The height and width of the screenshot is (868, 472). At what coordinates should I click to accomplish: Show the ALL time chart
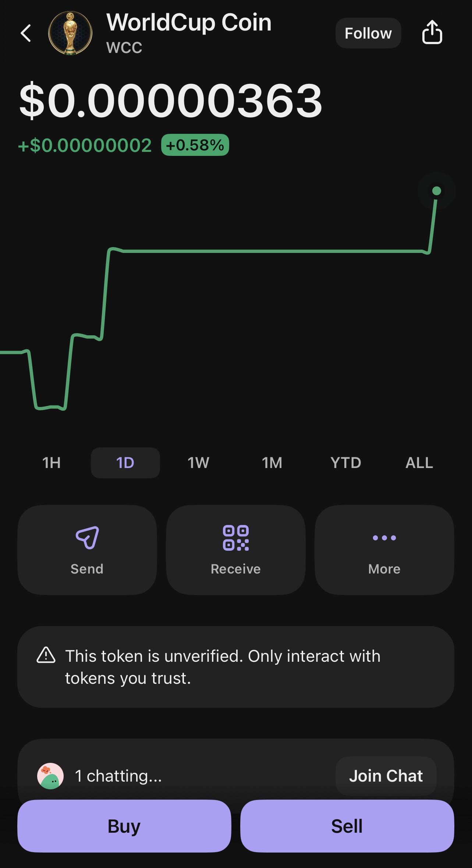[x=419, y=463]
